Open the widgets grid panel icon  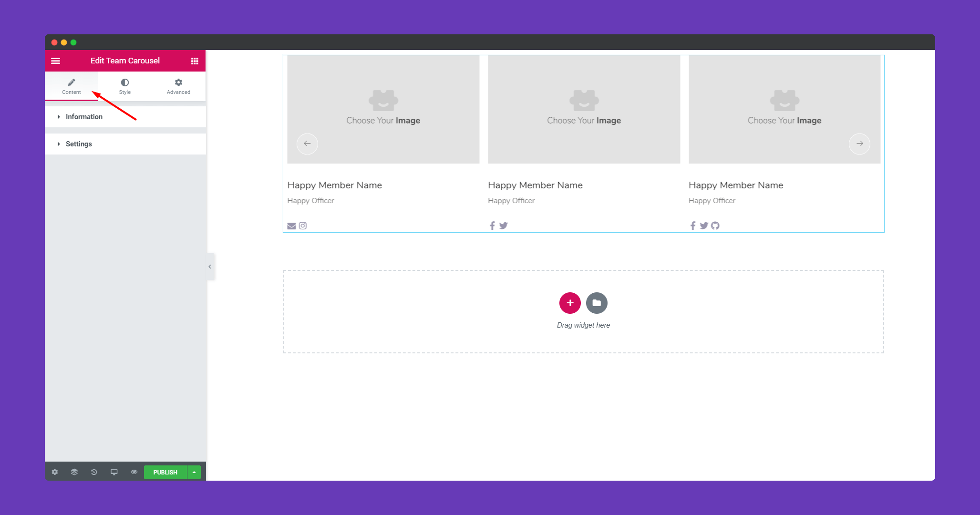[195, 61]
